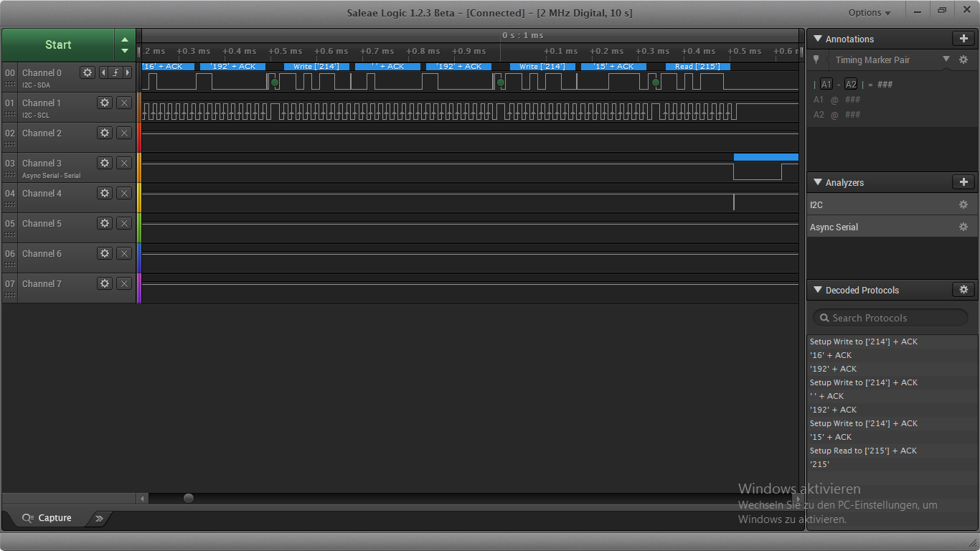Place the A1 timing marker
This screenshot has width=980, height=551.
pos(826,85)
